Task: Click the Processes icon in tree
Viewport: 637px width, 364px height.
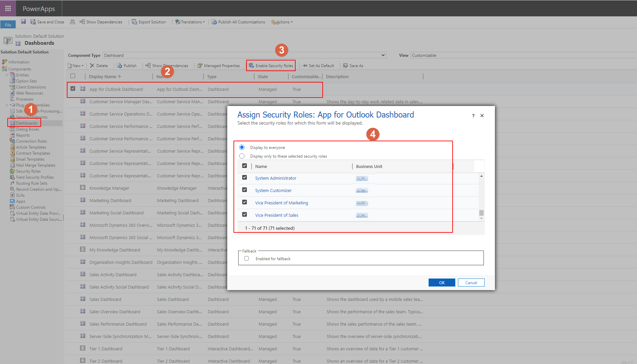Action: pyautogui.click(x=12, y=99)
